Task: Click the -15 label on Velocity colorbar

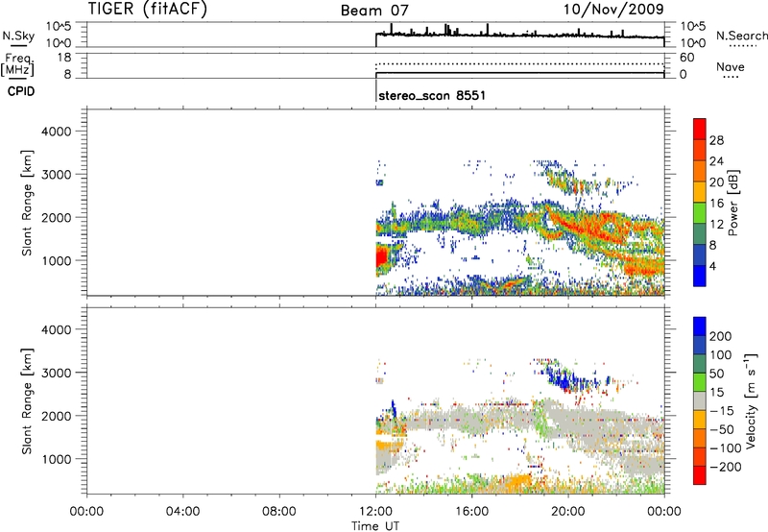Action: [722, 410]
